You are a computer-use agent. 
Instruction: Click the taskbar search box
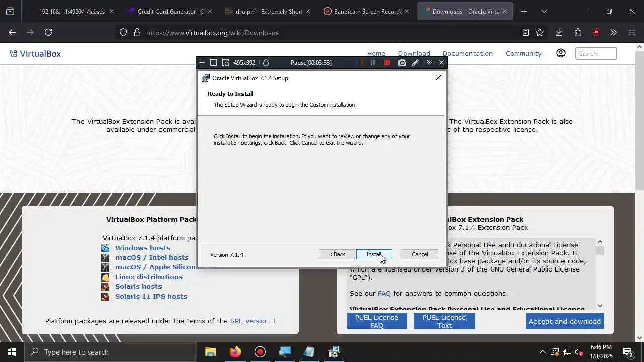pyautogui.click(x=111, y=352)
